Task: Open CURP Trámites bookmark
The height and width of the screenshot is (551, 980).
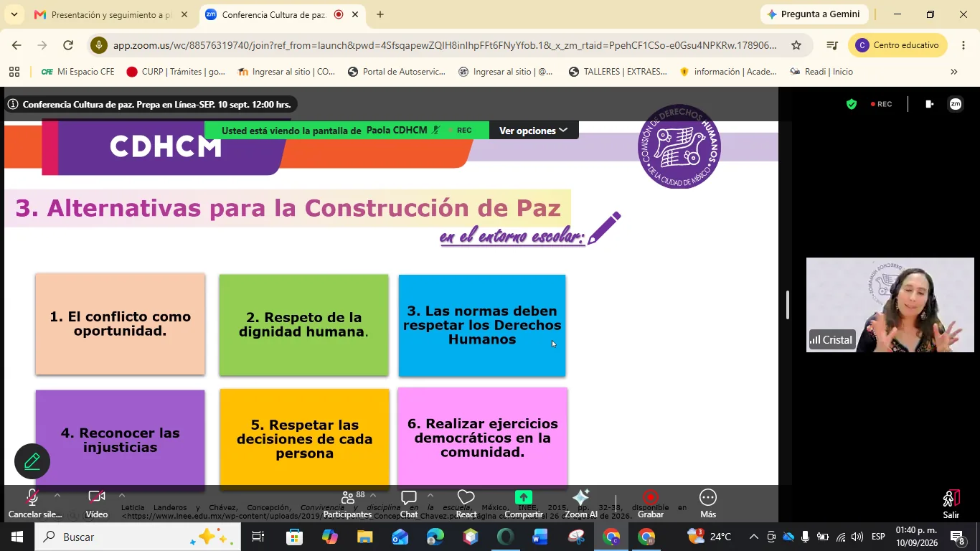Action: [x=176, y=72]
